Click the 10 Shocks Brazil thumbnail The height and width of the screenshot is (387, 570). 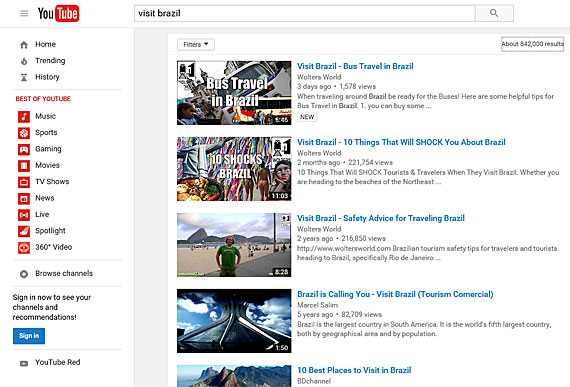[234, 169]
